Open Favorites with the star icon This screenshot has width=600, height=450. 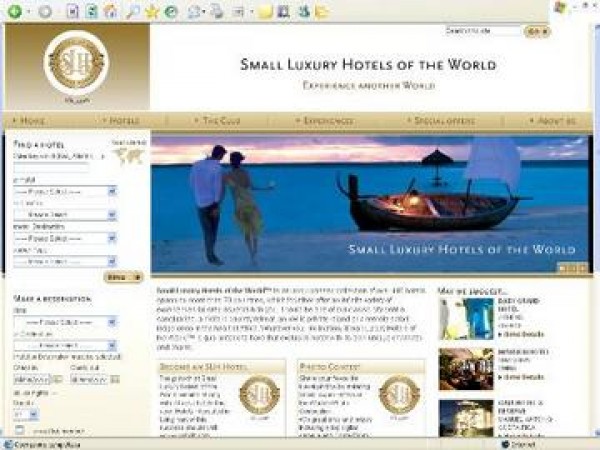coord(151,12)
